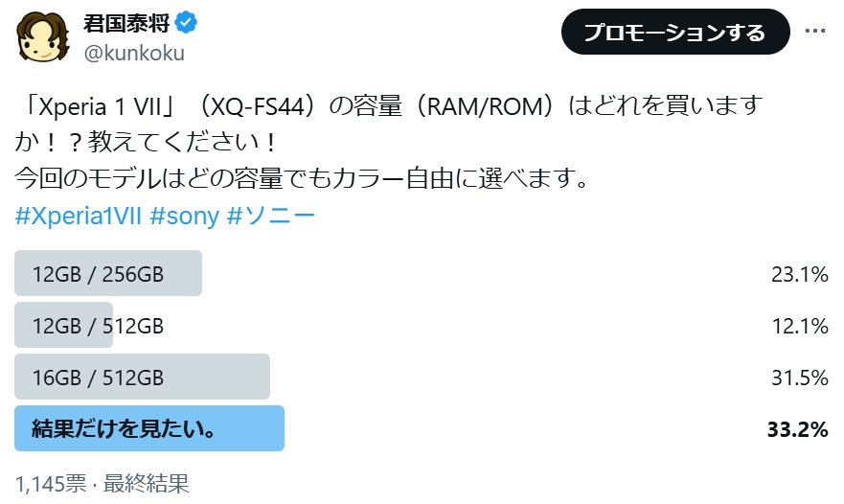Click the 12.1% result percentage
The width and height of the screenshot is (844, 504).
(800, 327)
